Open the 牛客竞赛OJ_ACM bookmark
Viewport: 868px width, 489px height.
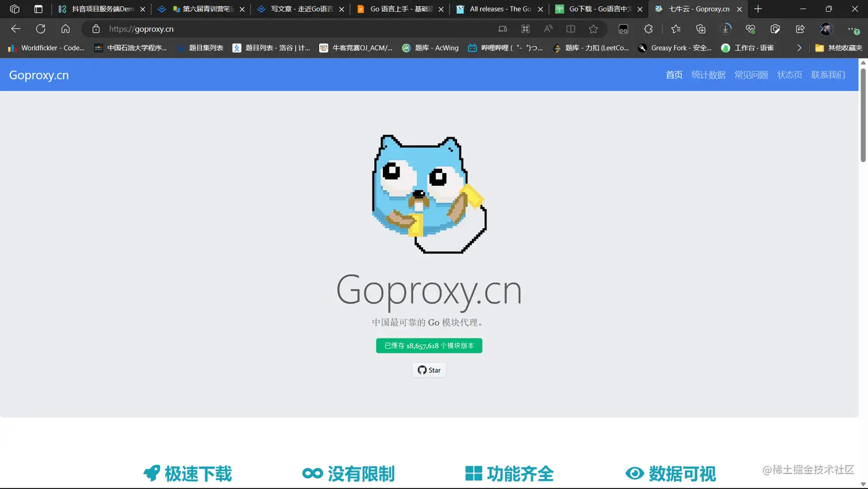356,48
